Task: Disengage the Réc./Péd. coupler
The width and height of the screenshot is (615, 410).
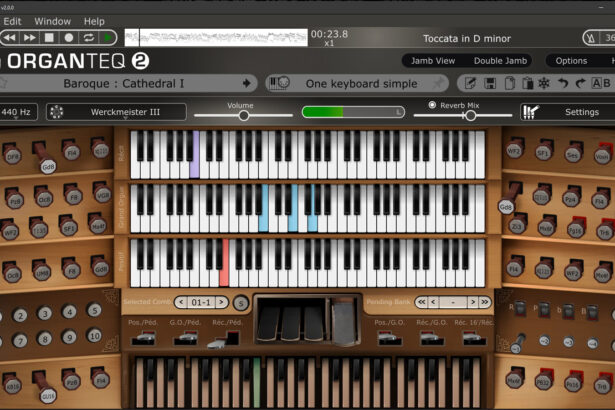Action: point(224,340)
